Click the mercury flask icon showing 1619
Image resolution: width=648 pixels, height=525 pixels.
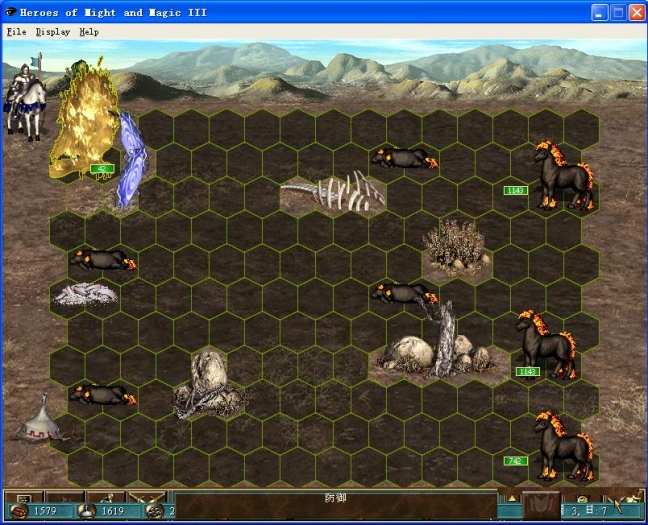click(x=87, y=511)
